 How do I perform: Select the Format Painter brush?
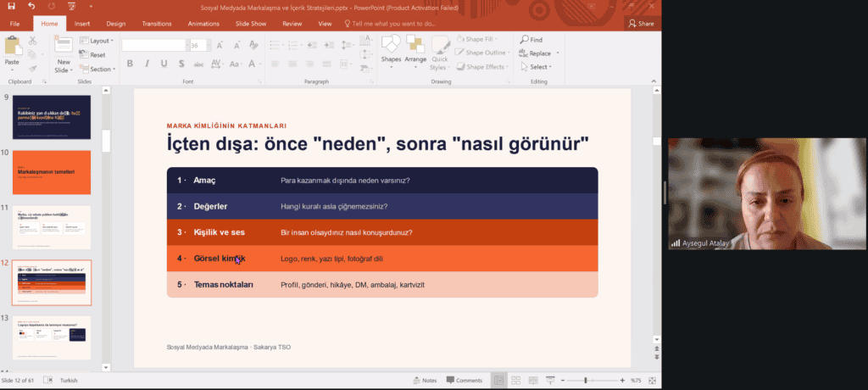[32, 69]
